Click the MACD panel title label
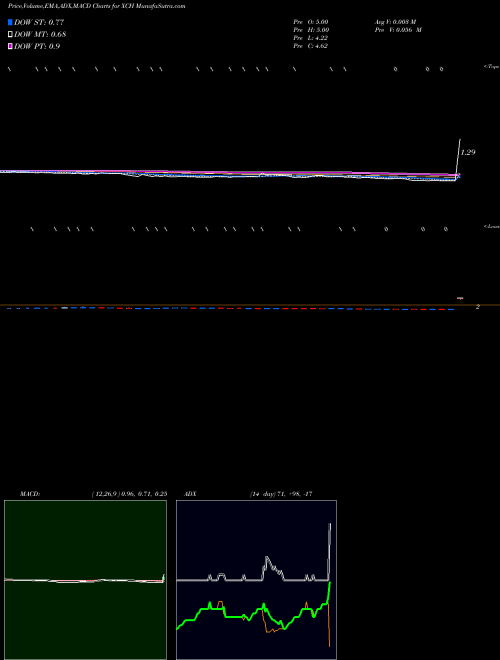 point(30,494)
